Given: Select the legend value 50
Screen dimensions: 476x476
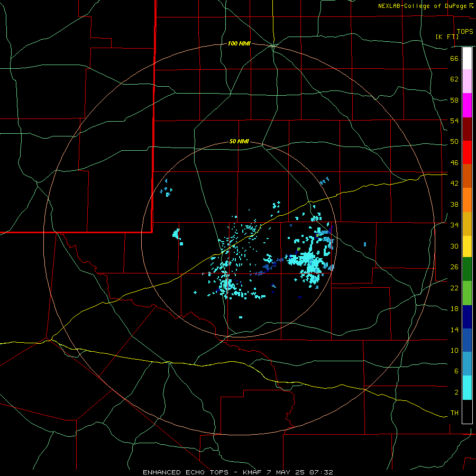Looking at the screenshot, I should tap(454, 142).
